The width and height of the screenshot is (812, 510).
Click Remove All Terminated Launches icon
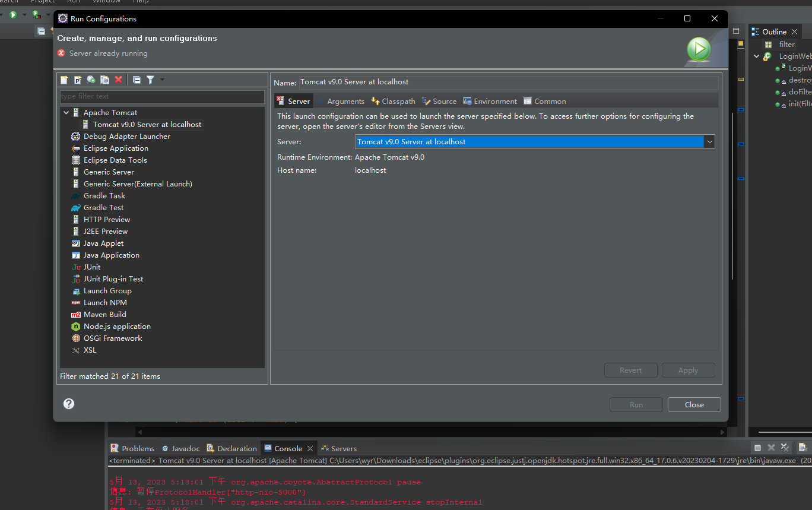pyautogui.click(x=785, y=448)
